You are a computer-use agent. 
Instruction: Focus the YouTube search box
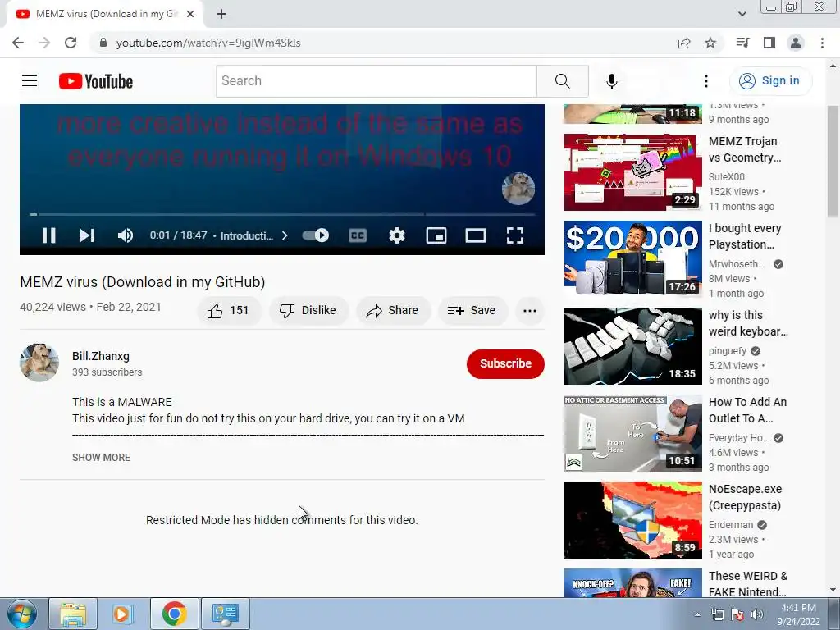click(376, 81)
